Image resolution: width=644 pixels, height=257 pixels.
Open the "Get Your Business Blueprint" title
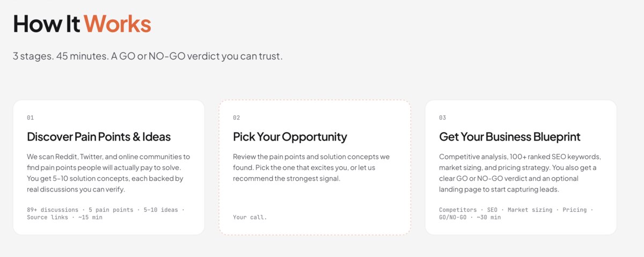point(509,137)
